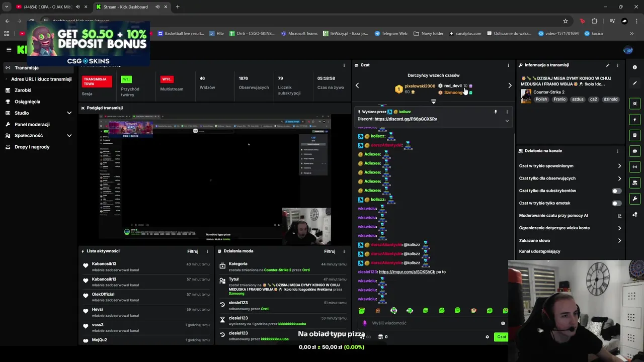Toggle the channel actions widget in right rail

pos(635,183)
